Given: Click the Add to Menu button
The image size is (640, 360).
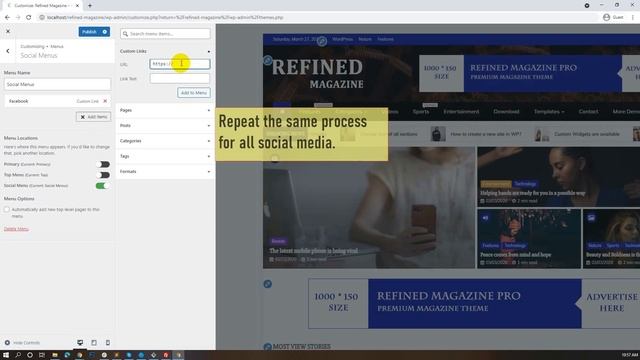Looking at the screenshot, I should pyautogui.click(x=194, y=93).
